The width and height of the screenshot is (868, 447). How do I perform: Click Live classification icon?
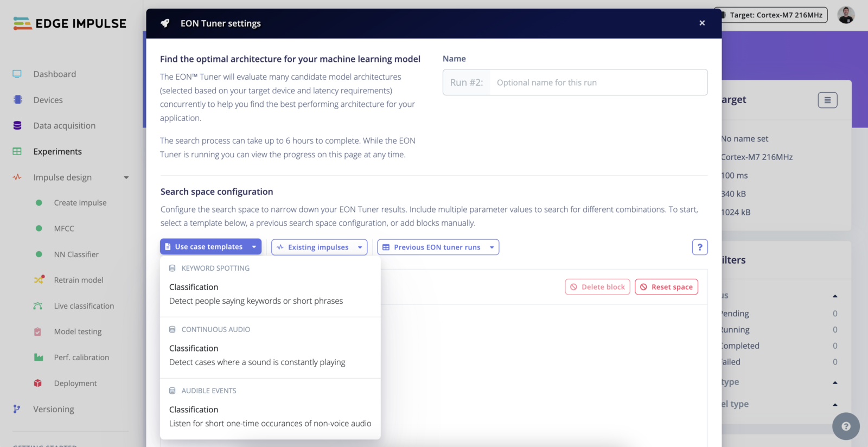(x=38, y=306)
